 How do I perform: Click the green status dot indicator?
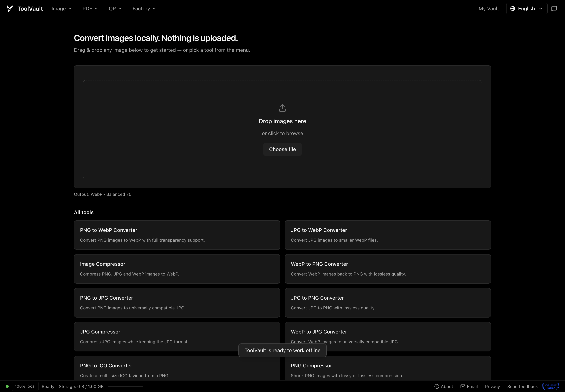pos(7,386)
